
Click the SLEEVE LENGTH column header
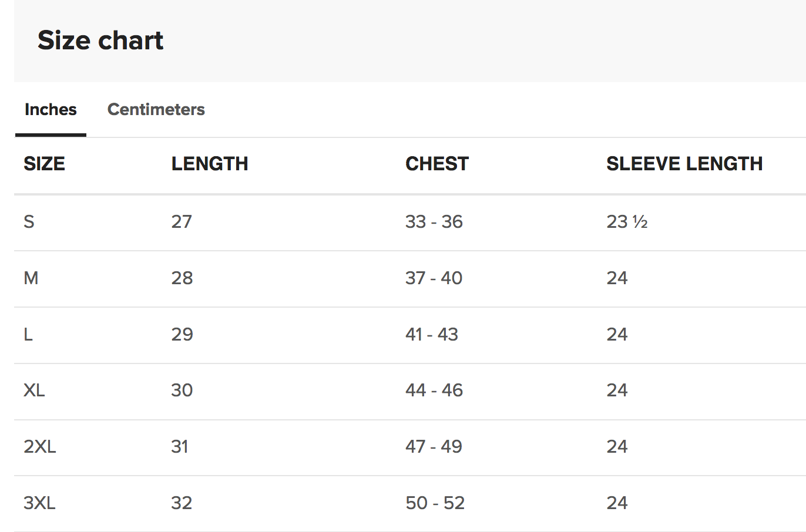684,164
